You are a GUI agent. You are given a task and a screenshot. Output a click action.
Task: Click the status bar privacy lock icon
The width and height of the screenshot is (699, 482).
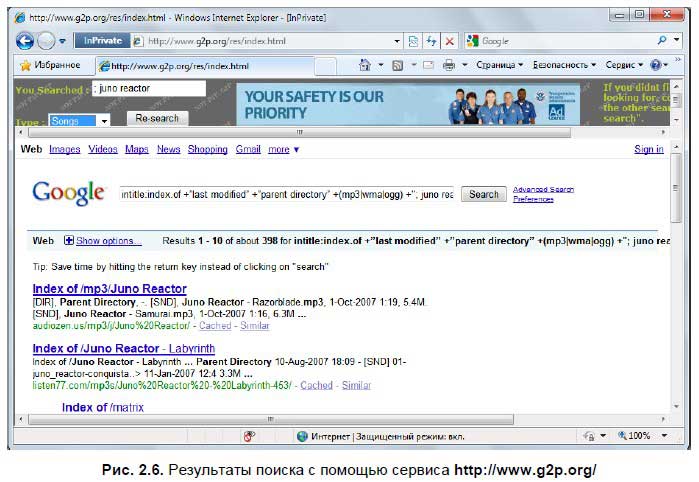point(589,436)
